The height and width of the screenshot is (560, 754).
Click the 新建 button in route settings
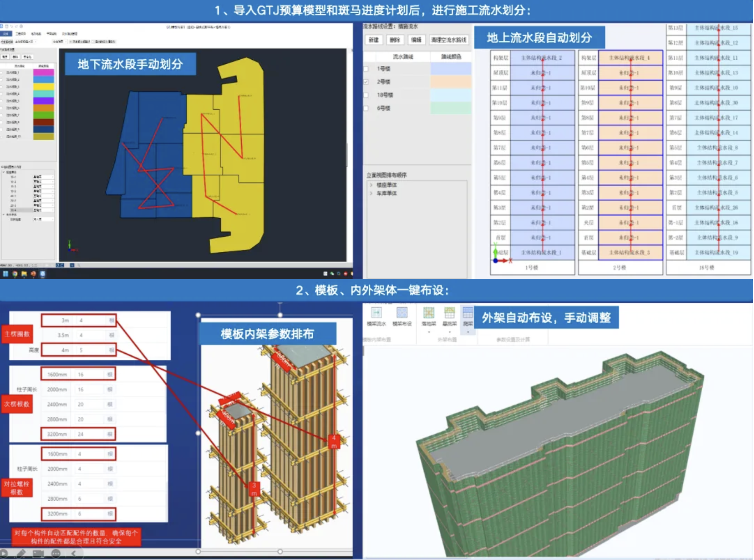[x=374, y=40]
